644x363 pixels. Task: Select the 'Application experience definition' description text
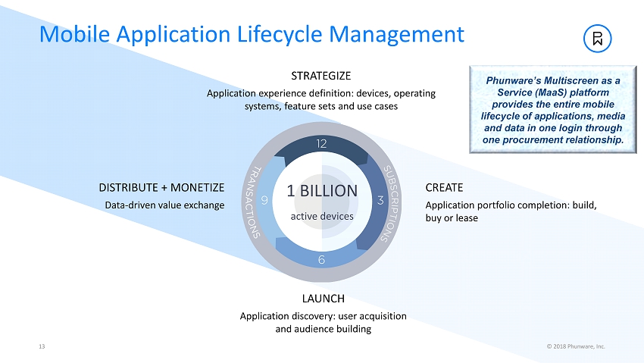pos(321,99)
